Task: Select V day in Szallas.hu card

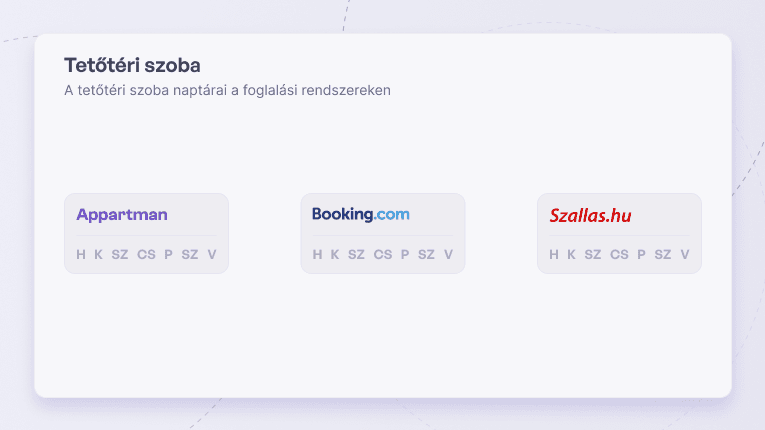Action: 685,255
